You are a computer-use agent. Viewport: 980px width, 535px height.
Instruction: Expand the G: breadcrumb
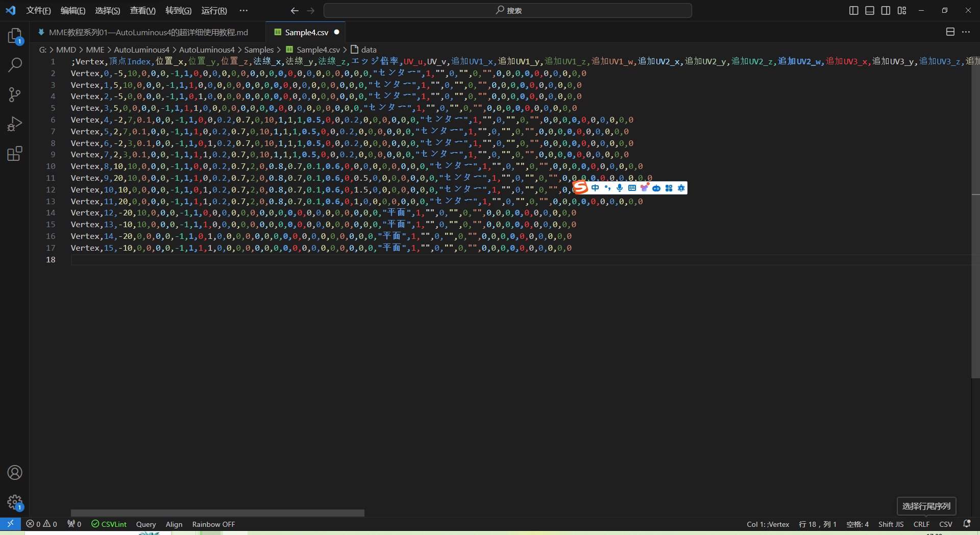[43, 50]
